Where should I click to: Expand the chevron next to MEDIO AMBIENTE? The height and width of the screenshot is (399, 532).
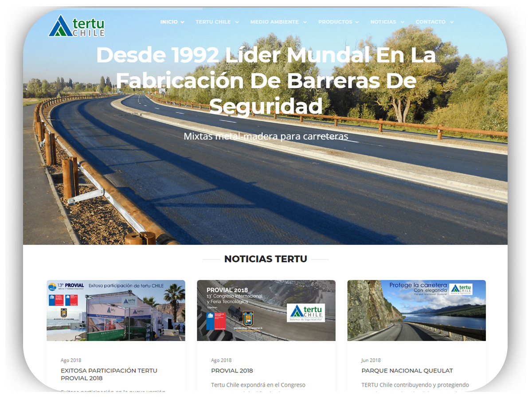click(x=304, y=22)
